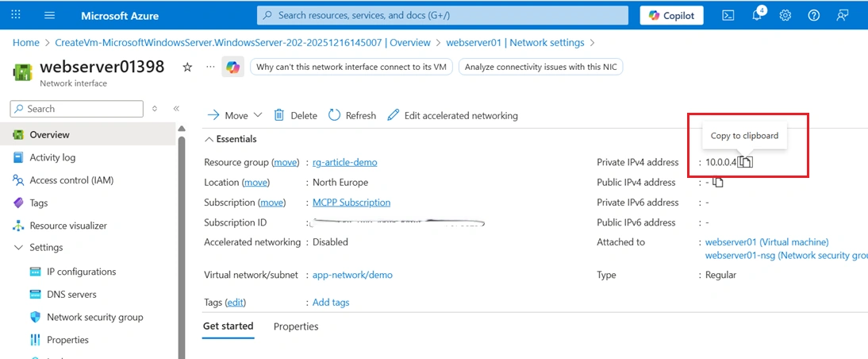Click 'Analyze connectivity issues with this NIC'
The height and width of the screenshot is (359, 868).
click(x=541, y=67)
